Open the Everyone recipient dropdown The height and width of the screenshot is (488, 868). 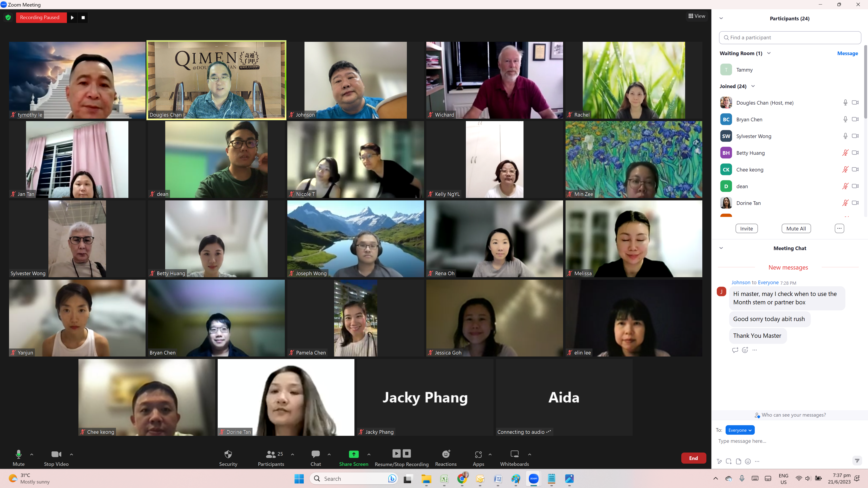pyautogui.click(x=740, y=430)
